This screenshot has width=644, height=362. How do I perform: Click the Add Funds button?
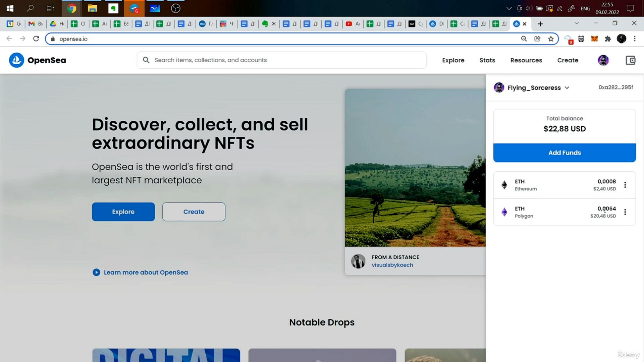click(x=565, y=153)
